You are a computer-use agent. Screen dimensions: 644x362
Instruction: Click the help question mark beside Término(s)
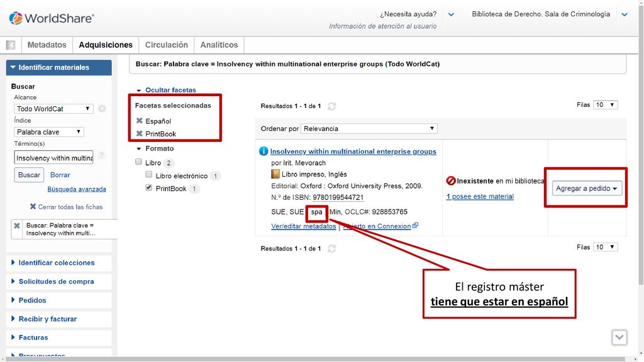[101, 155]
